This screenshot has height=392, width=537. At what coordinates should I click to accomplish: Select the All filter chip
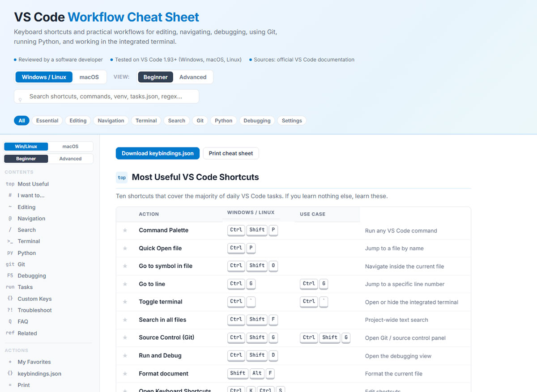tap(21, 121)
